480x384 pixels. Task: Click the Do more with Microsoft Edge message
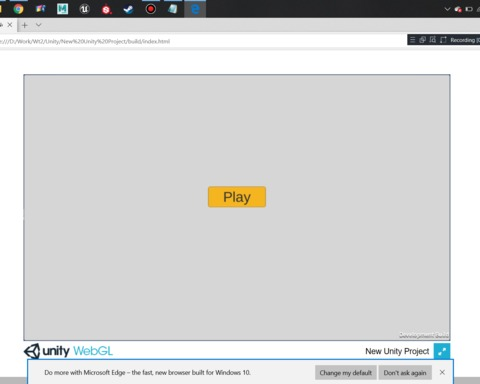pos(147,372)
